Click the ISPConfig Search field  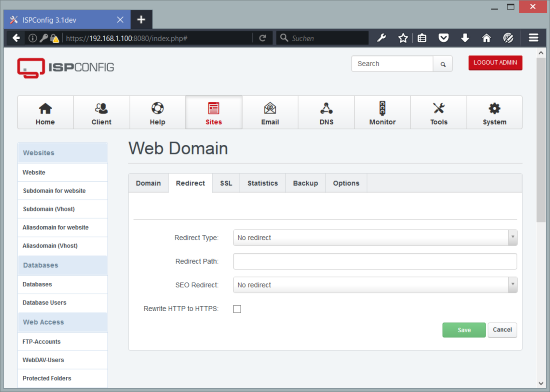click(x=392, y=64)
